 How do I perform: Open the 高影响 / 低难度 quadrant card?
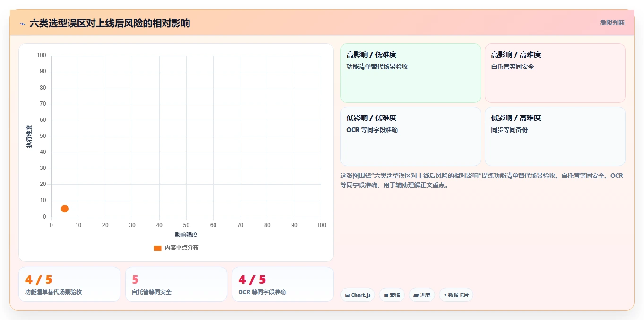pos(410,73)
